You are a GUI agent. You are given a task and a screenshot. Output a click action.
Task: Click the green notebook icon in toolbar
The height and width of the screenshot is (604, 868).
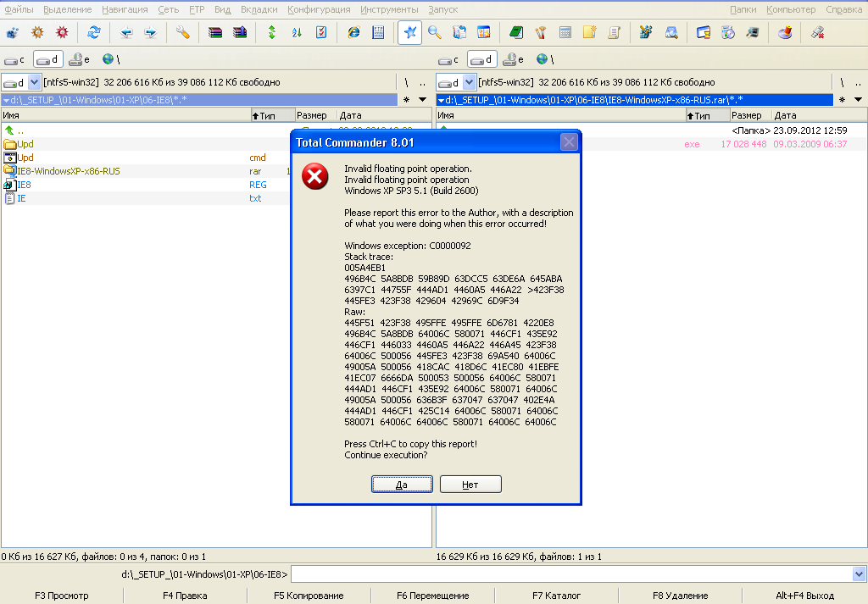pos(515,33)
